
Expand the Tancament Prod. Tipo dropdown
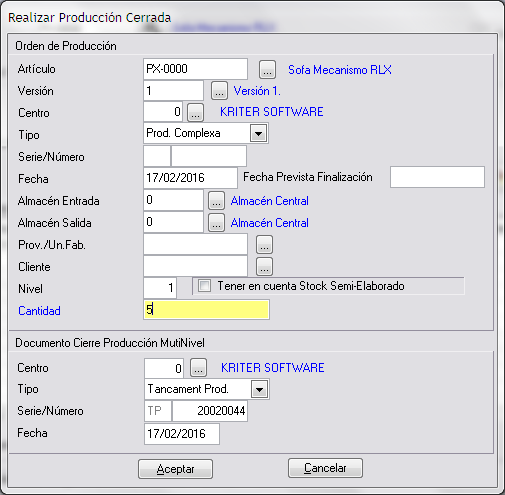[260, 389]
